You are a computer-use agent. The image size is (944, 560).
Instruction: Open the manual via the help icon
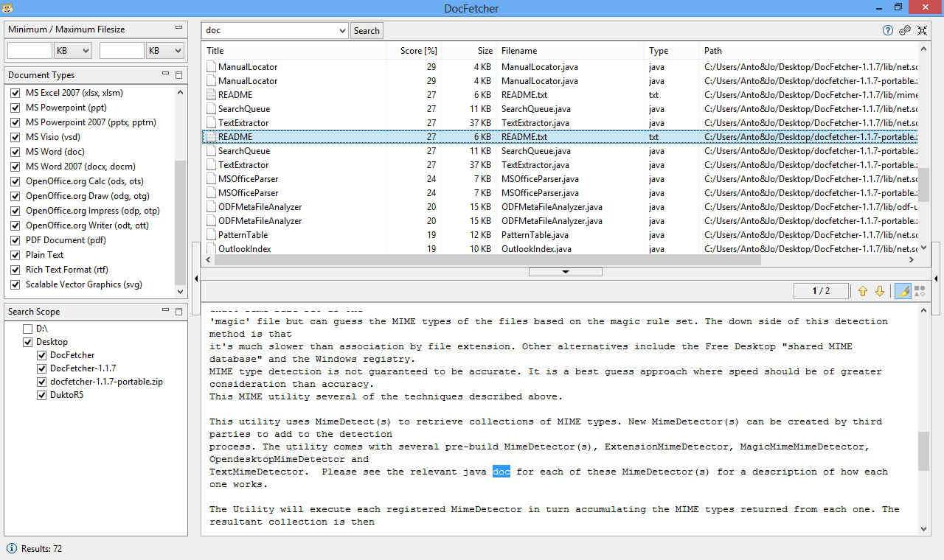pyautogui.click(x=888, y=30)
